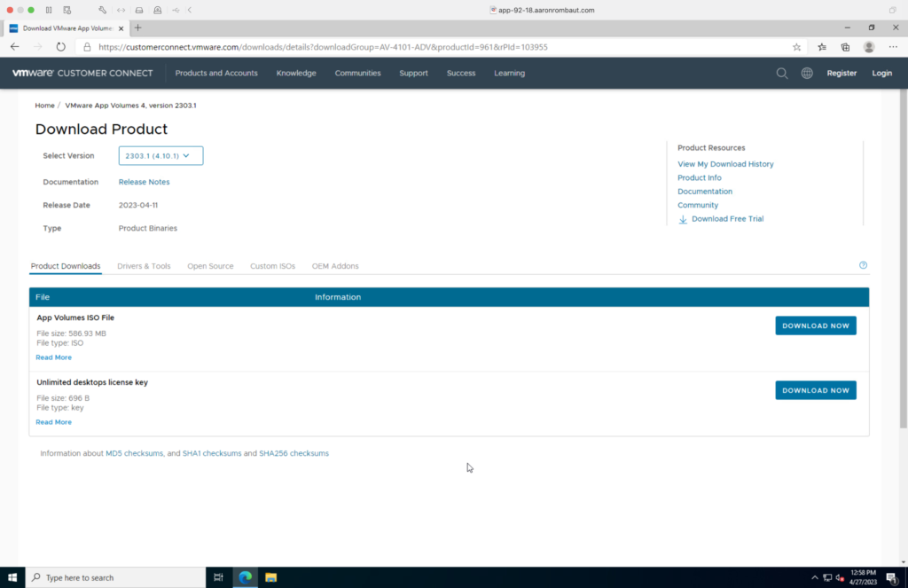Open the globe language selector icon
This screenshot has height=588, width=908.
(x=807, y=74)
